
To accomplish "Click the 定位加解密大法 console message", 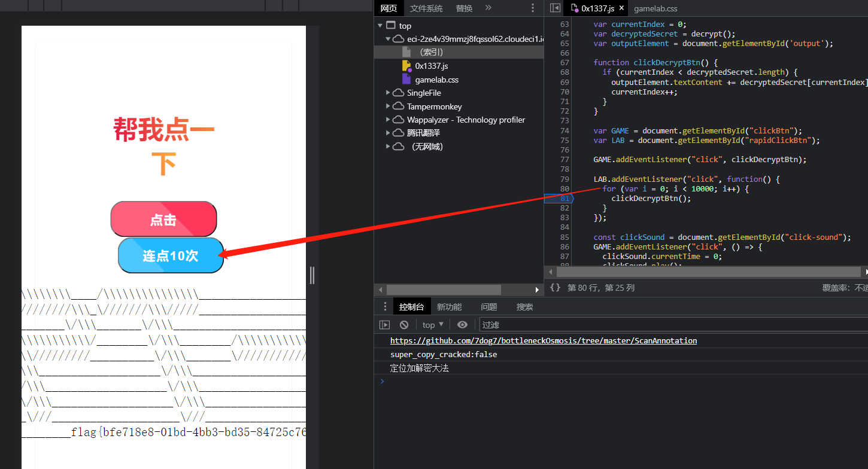I will click(420, 368).
